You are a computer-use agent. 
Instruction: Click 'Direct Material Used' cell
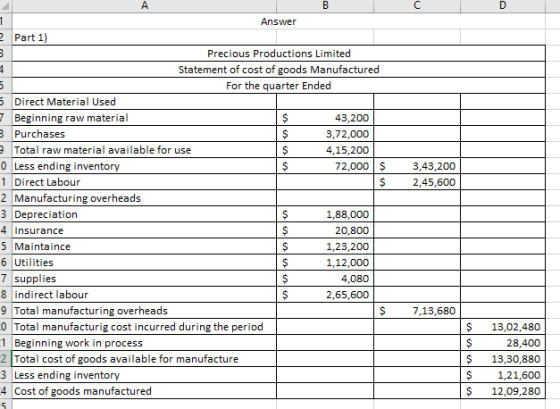click(x=144, y=102)
